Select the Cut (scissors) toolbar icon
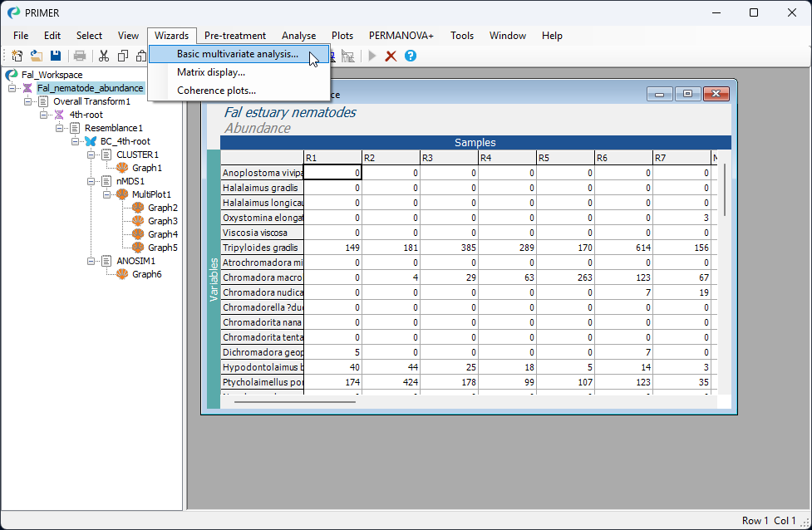Screen dimensions: 812x530 coord(104,56)
